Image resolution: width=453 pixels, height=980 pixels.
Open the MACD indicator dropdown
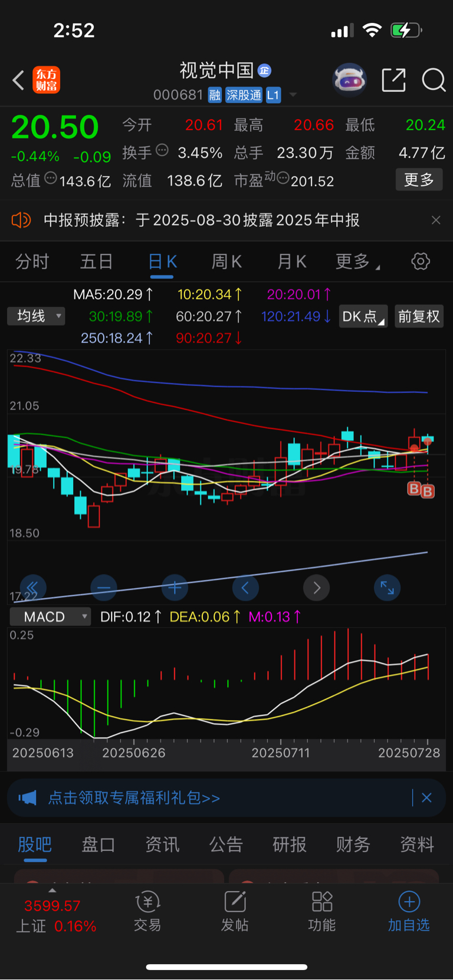(50, 617)
